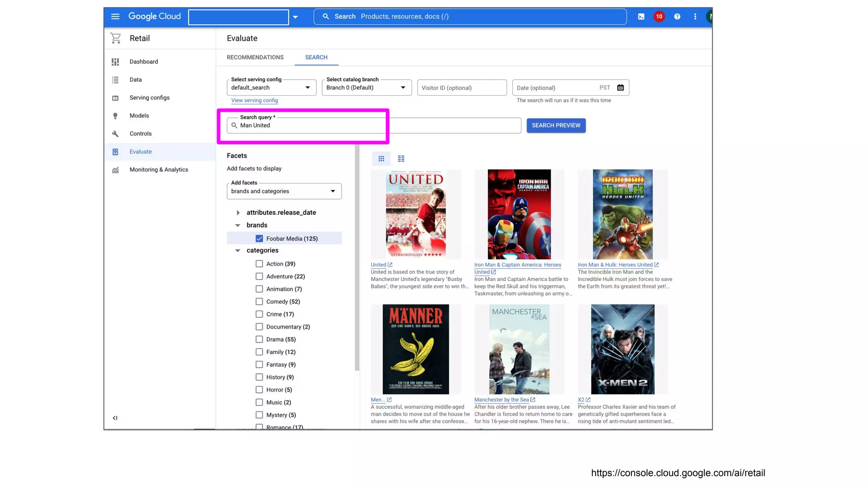The width and height of the screenshot is (868, 488).
Task: Click the Search Preview button
Action: click(x=556, y=125)
